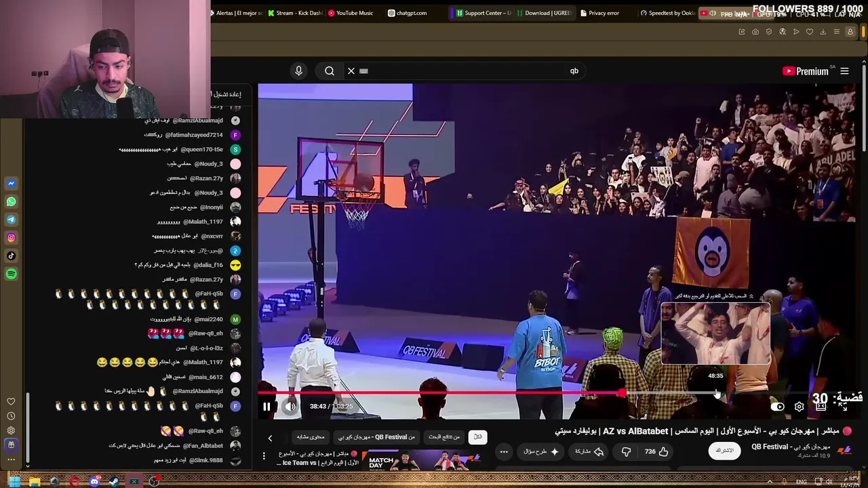Switch the player to theater mode

click(x=821, y=407)
